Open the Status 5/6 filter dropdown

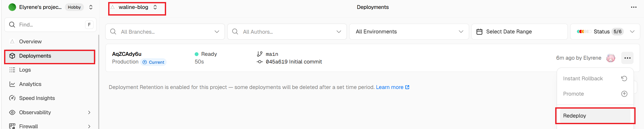tap(605, 32)
